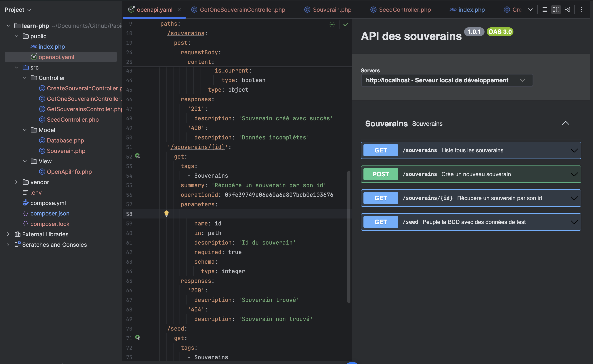Open the editor tabs more-options menu

[581, 10]
